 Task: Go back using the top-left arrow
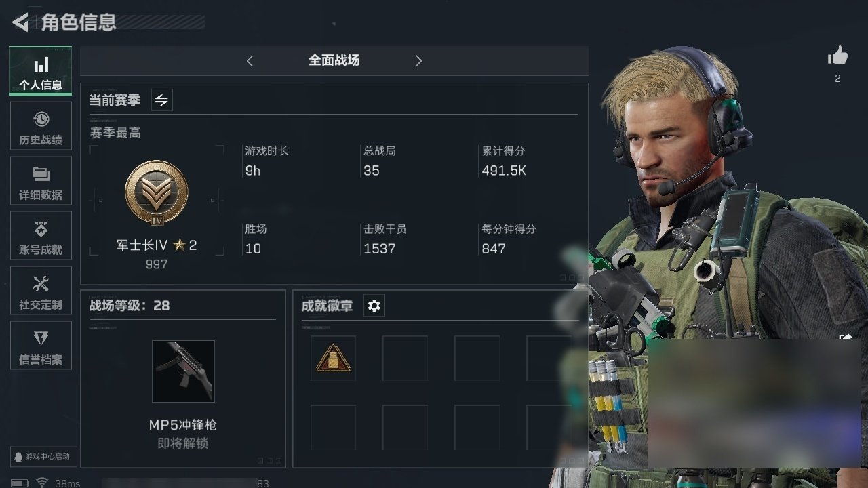pyautogui.click(x=20, y=22)
